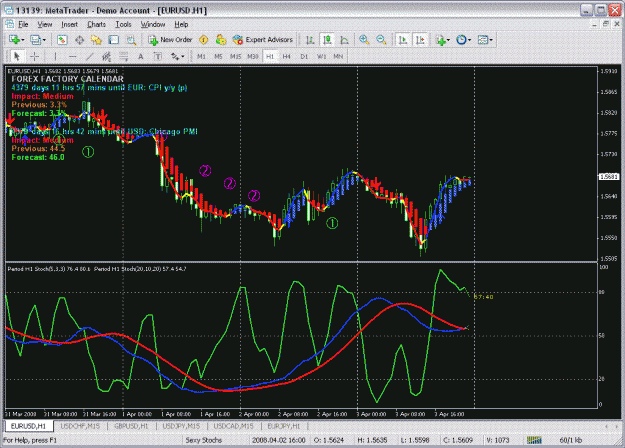
Task: Click the Indicators list green-plus icon
Action: [440, 39]
